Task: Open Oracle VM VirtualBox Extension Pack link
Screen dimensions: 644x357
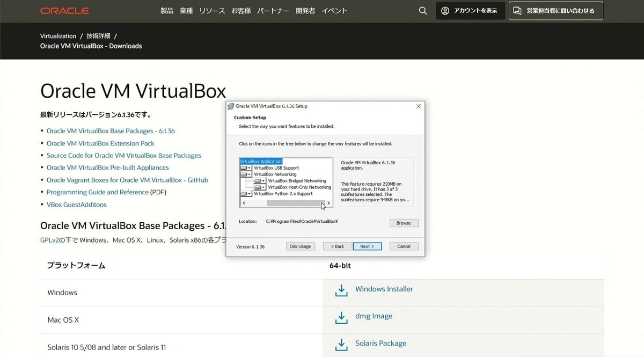Action: pos(100,143)
